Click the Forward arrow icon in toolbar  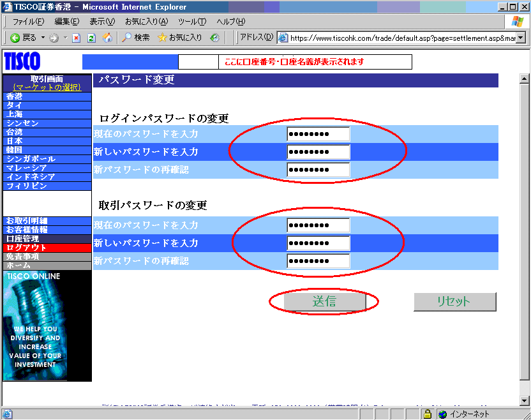(54, 38)
